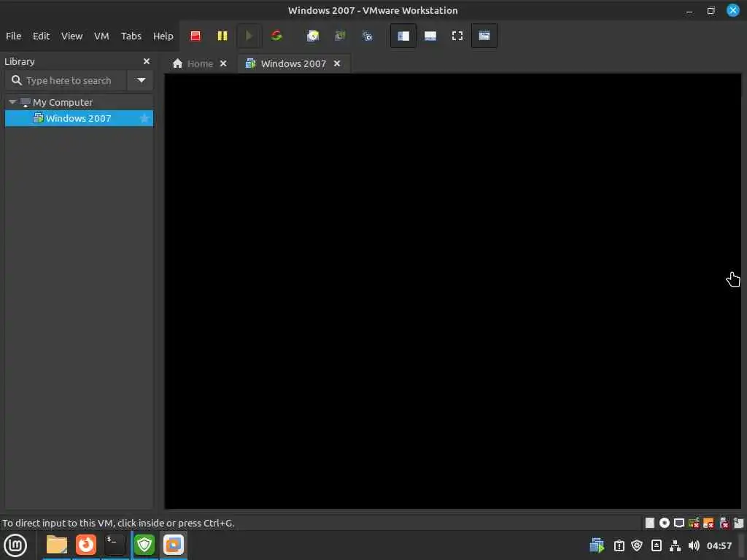Open the File menu
The image size is (747, 560).
pos(13,36)
